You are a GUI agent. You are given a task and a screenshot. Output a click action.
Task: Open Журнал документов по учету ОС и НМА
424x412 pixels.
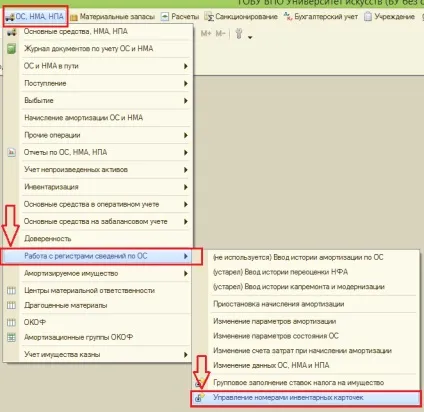pos(88,49)
